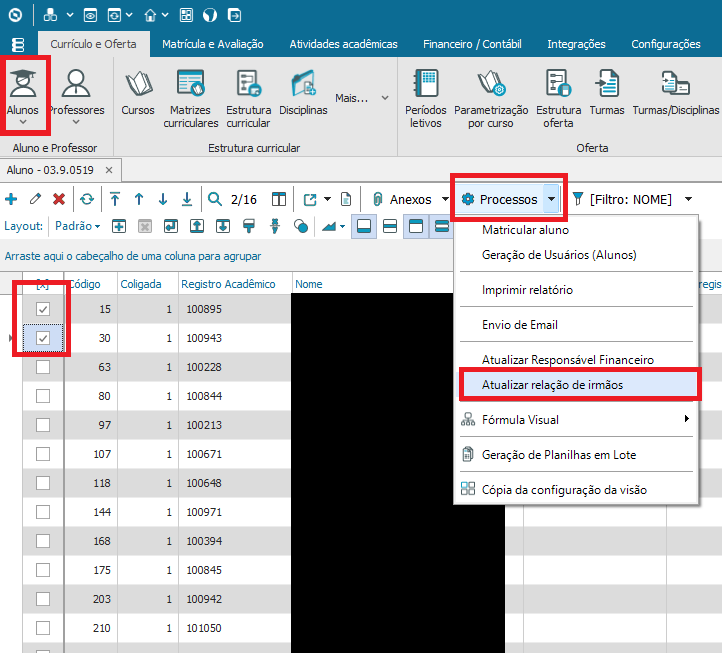Open the Alunos ribbon button

[x=23, y=94]
